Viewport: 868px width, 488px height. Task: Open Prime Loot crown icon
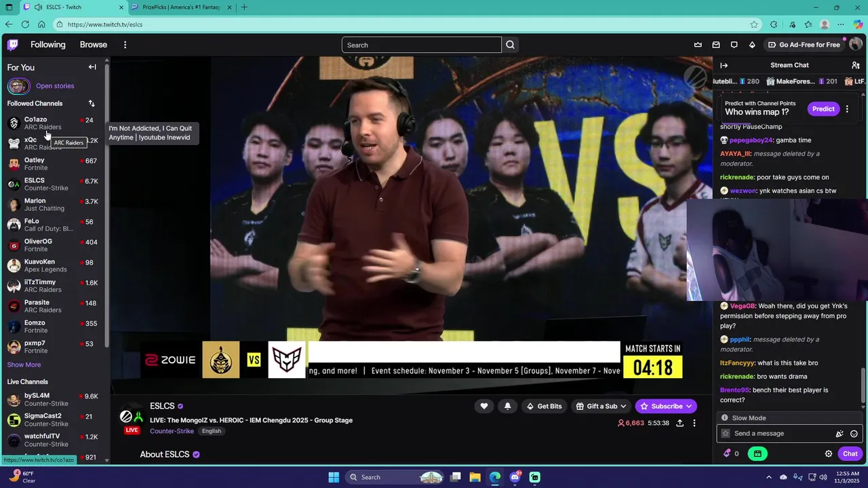(698, 45)
